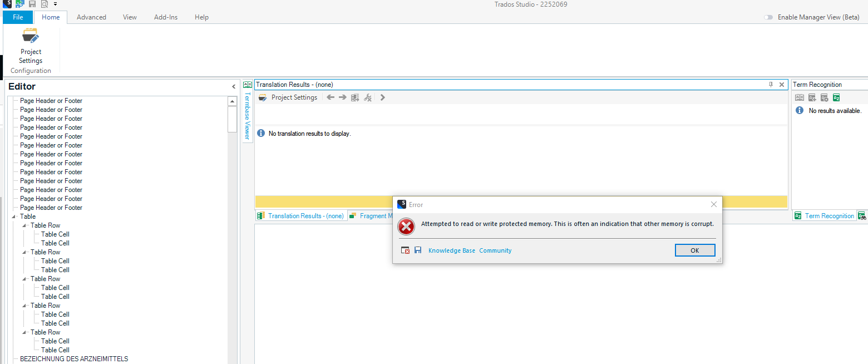Click the Term Recognition panel title bar
This screenshot has height=364, width=868.
(x=830, y=85)
